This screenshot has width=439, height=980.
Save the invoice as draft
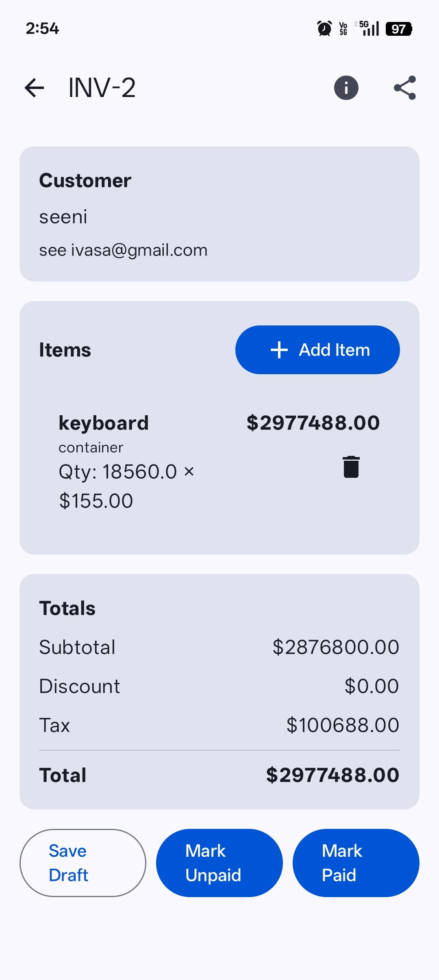coord(83,863)
